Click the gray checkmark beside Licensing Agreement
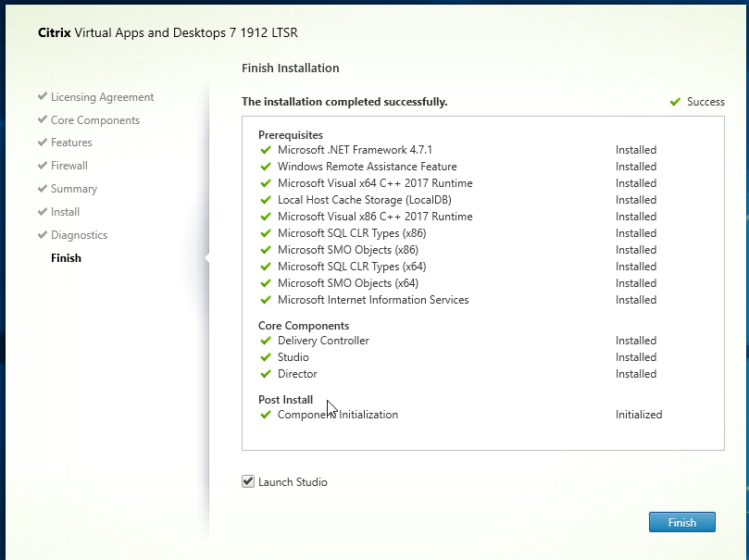The height and width of the screenshot is (560, 749). (x=43, y=96)
